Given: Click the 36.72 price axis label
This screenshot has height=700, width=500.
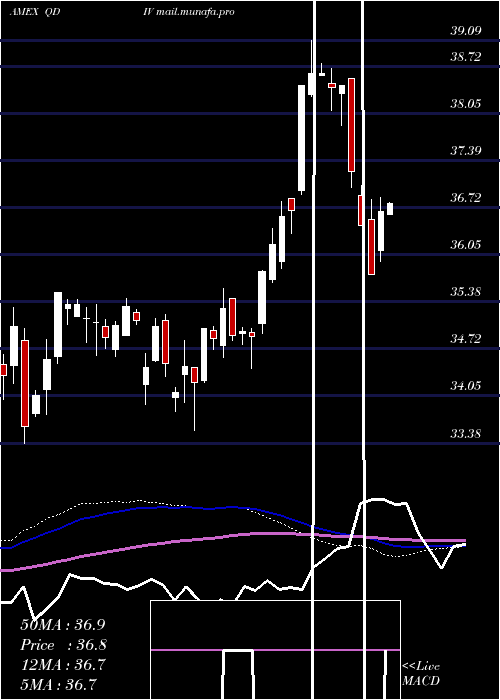Looking at the screenshot, I should 466,198.
